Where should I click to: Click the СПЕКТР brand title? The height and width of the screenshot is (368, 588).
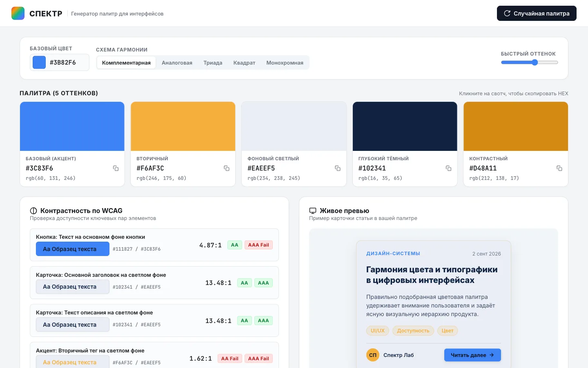[x=46, y=13]
